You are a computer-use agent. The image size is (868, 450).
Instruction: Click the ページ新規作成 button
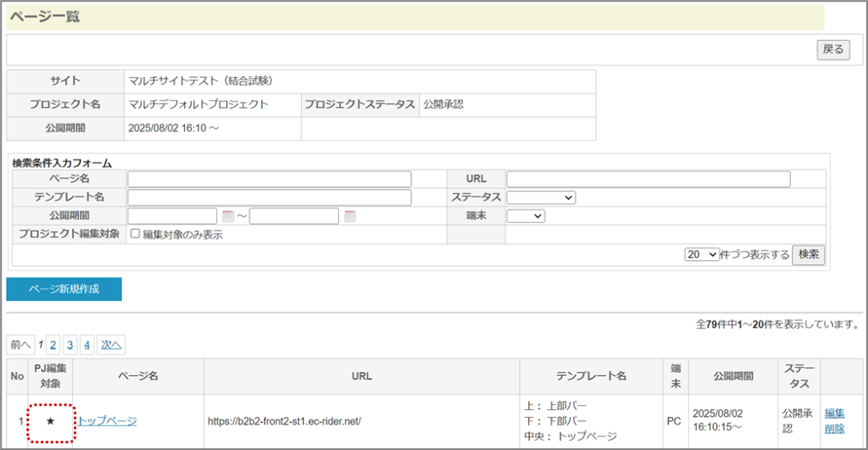[64, 289]
